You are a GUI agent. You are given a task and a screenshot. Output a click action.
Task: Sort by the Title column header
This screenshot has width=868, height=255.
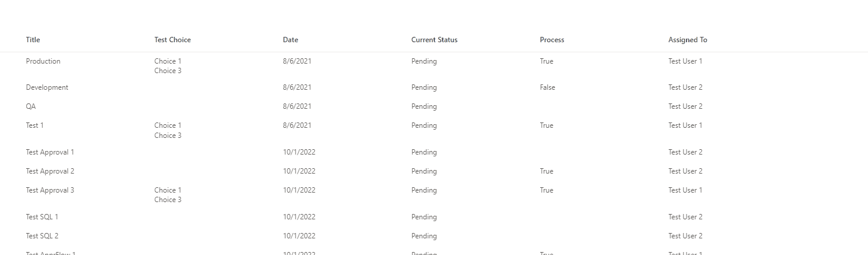(x=33, y=40)
